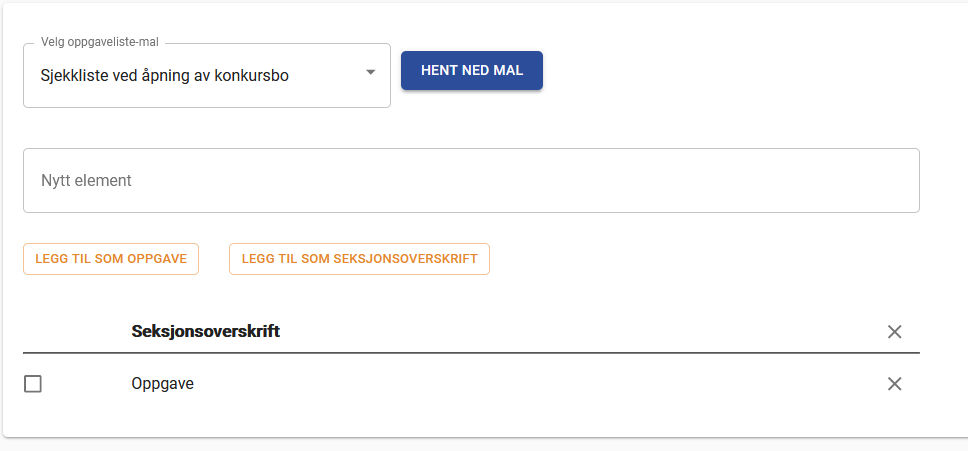968x451 pixels.
Task: Tick the checkbox next to Oppgave
Action: [33, 384]
